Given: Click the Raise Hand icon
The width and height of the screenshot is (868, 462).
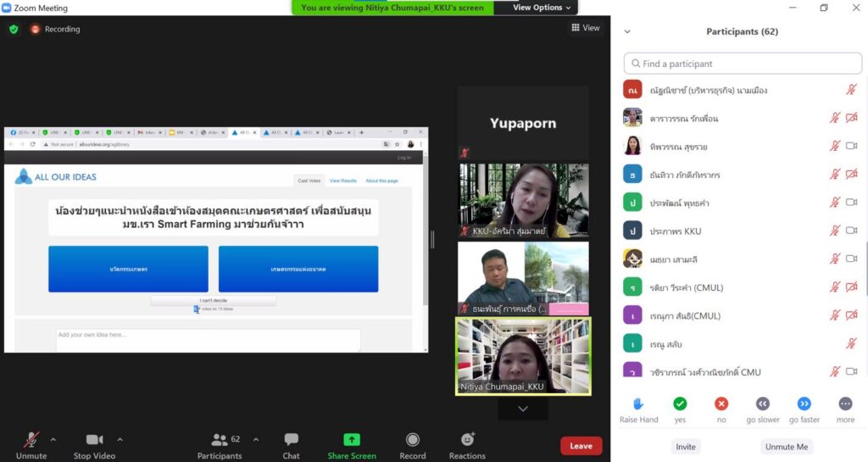Looking at the screenshot, I should coord(638,404).
